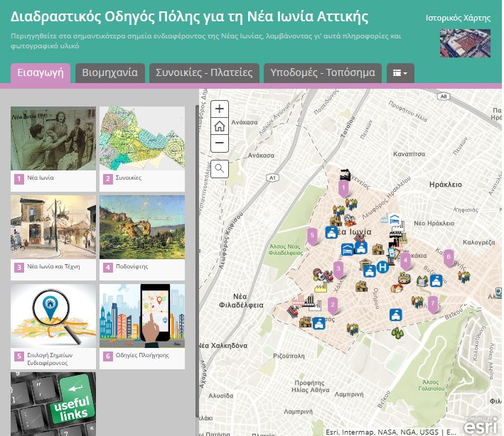This screenshot has width=504, height=436.
Task: Open the Συνοικίες - Πλατείες tab
Action: point(205,73)
